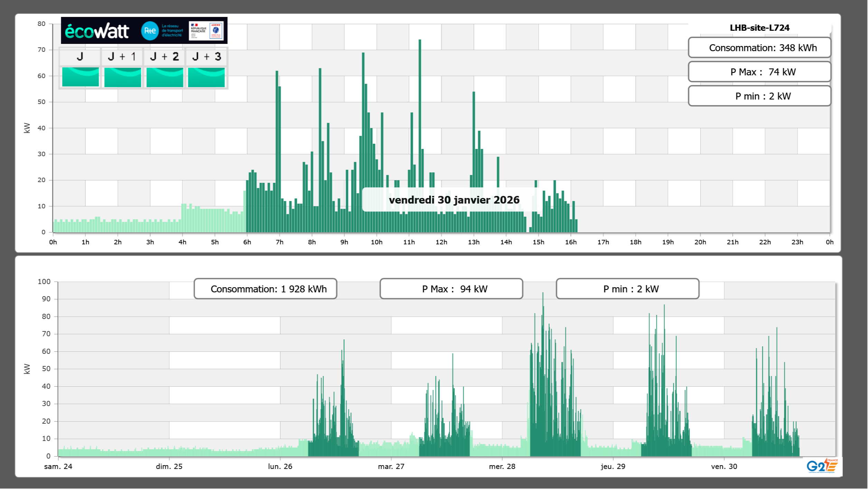Screen dimensions: 868x489
Task: Click the daily P min : 2 kW box
Action: click(x=759, y=96)
